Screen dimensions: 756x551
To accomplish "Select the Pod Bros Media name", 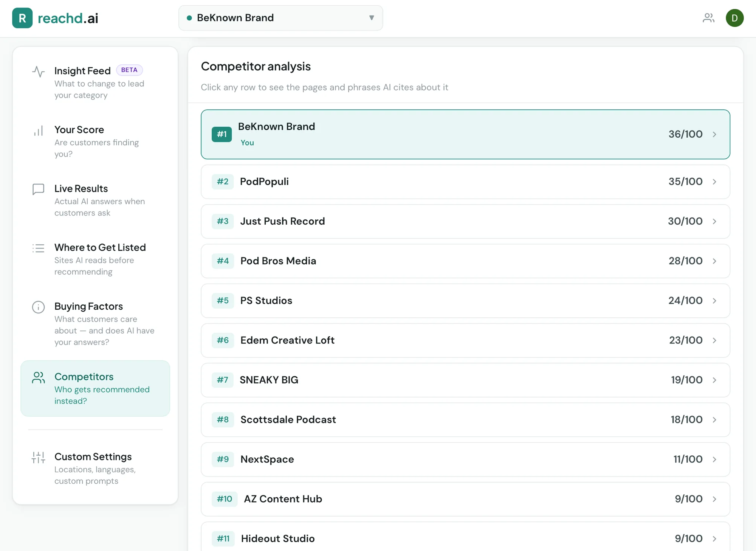I will point(278,261).
